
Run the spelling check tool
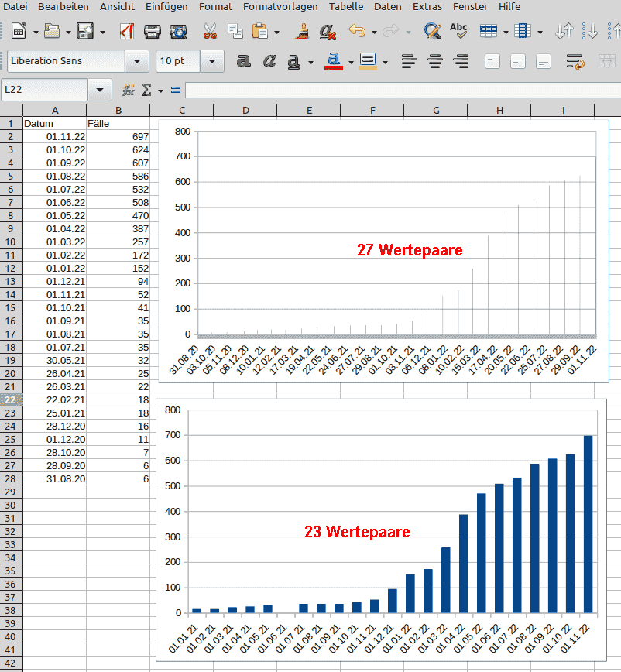pos(458,32)
